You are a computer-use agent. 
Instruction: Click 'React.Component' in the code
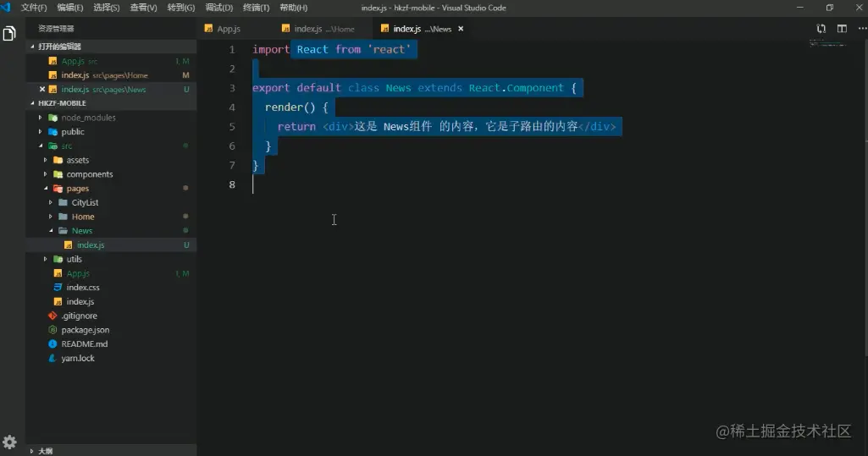click(516, 88)
